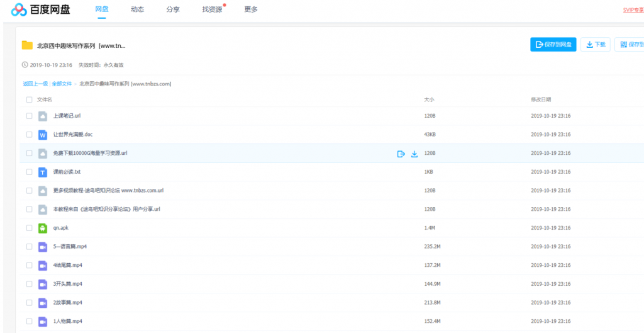The image size is (644, 333).
Task: Open the 找资源 tab
Action: coord(212,9)
